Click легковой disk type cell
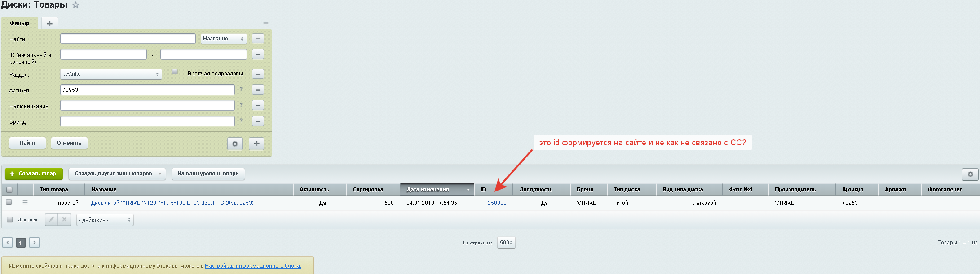The width and height of the screenshot is (980, 274). tap(705, 203)
